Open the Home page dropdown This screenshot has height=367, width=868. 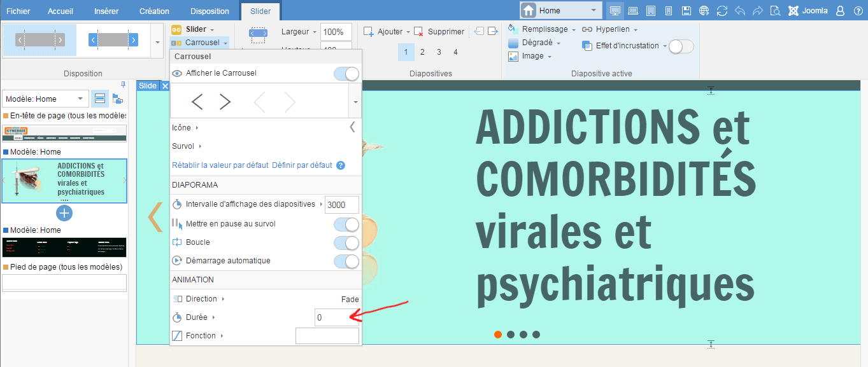[561, 10]
